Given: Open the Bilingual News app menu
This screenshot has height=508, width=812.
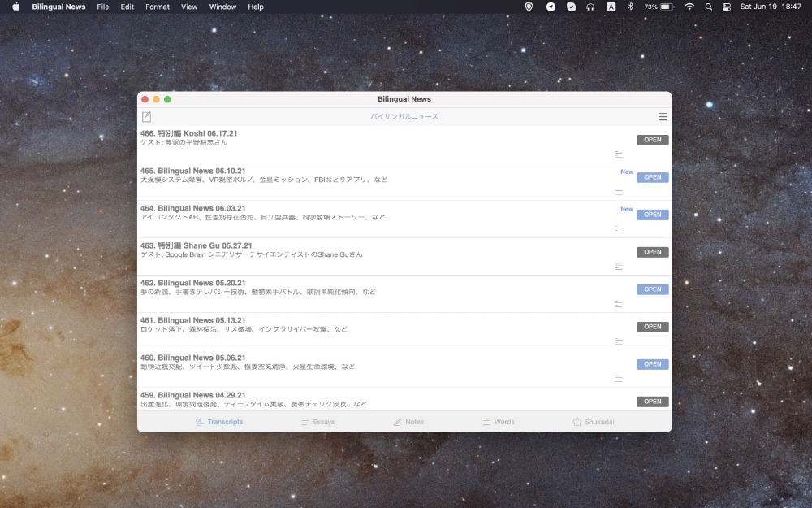Looking at the screenshot, I should click(x=58, y=7).
